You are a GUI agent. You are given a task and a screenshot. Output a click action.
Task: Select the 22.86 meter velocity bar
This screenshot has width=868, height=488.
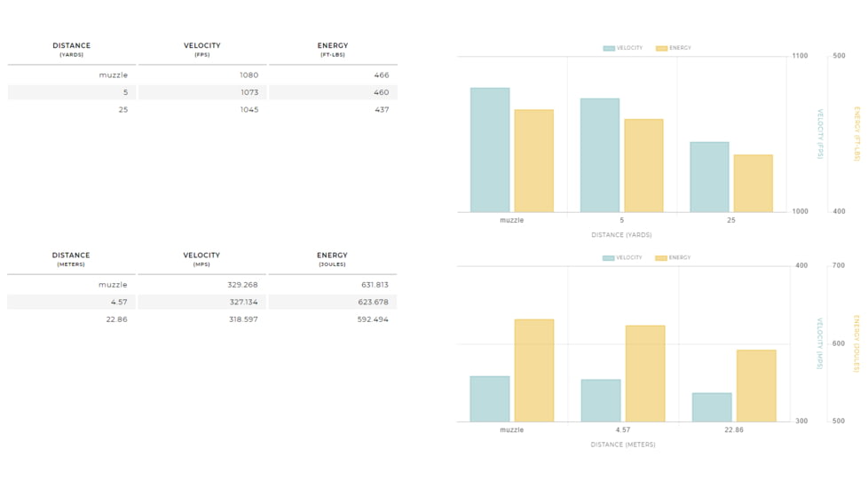click(x=712, y=407)
